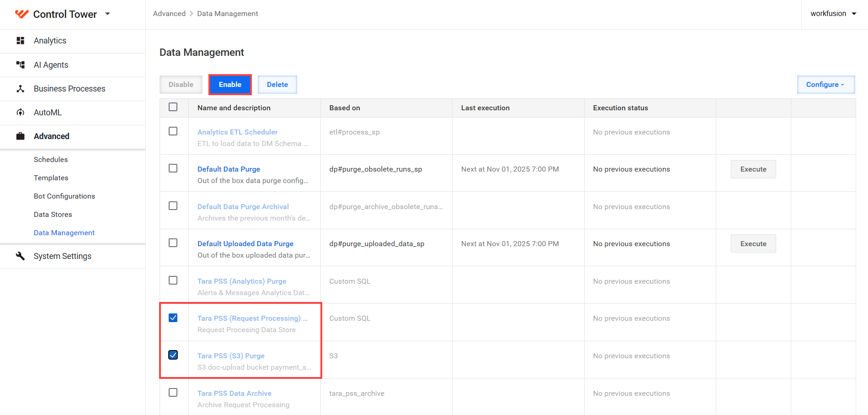Click the Control Tower logo icon
This screenshot has width=868, height=415.
(x=21, y=14)
